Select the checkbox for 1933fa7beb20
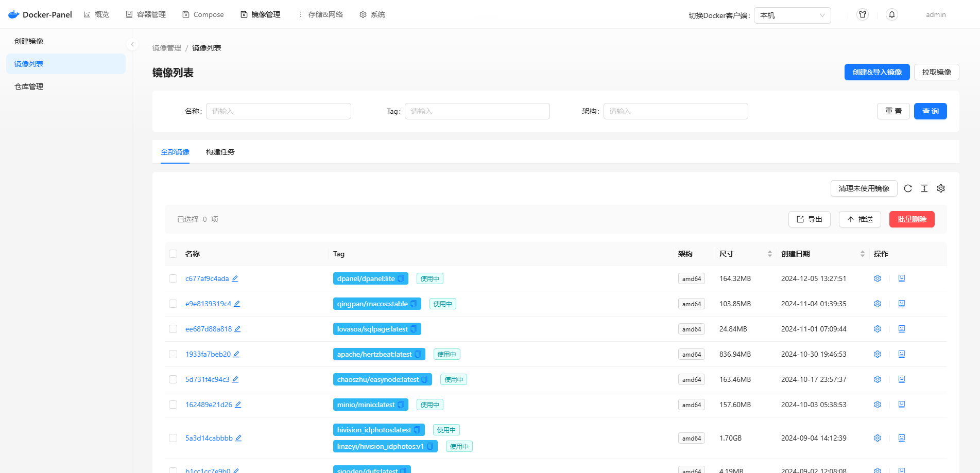Screen dimensions: 980x473 coord(173,354)
